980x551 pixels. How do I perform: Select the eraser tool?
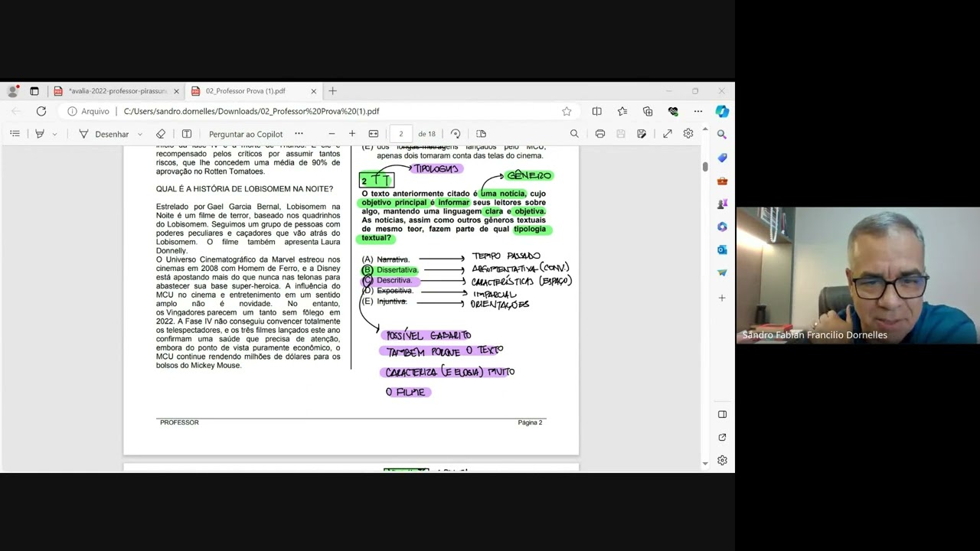pyautogui.click(x=161, y=134)
